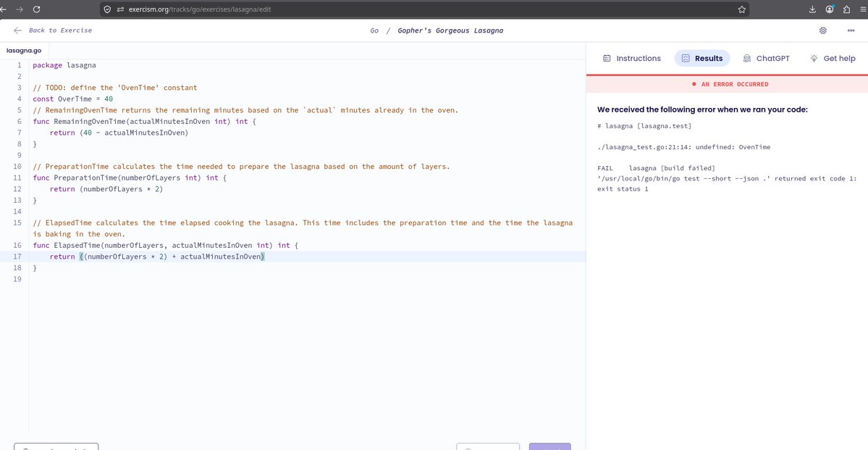The height and width of the screenshot is (450, 868).
Task: Open the browser account profile icon
Action: coord(830,9)
